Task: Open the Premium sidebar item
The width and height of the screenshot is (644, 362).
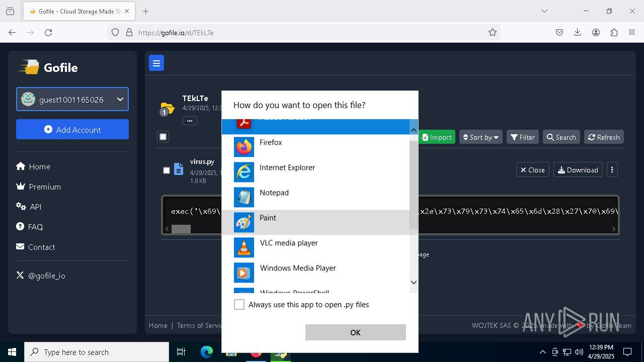Action: [39, 187]
